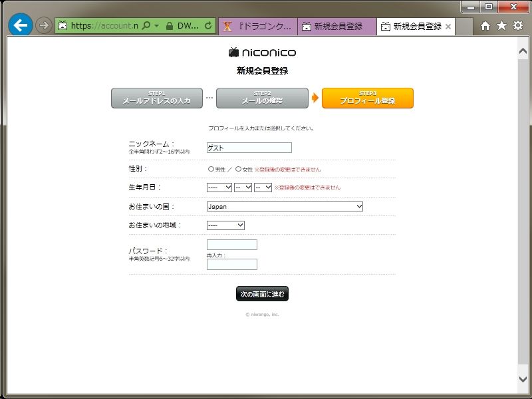Viewport: 532px width, 399px height.
Task: Click the address bar URL text
Action: [x=104, y=25]
